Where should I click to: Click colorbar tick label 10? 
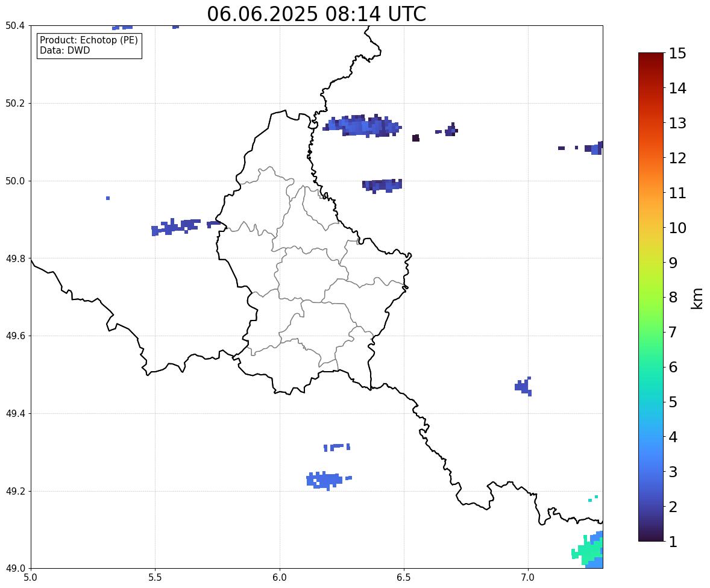[x=677, y=228]
